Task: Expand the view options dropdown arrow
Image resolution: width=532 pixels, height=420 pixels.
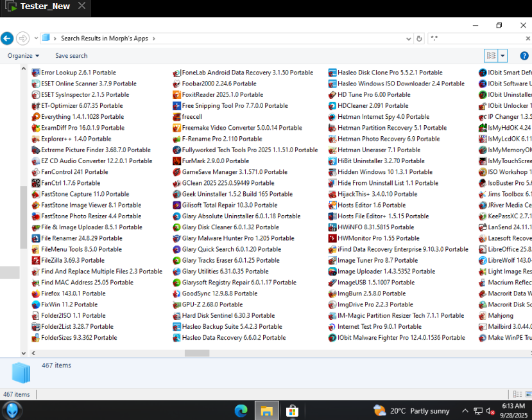Action: (x=502, y=56)
